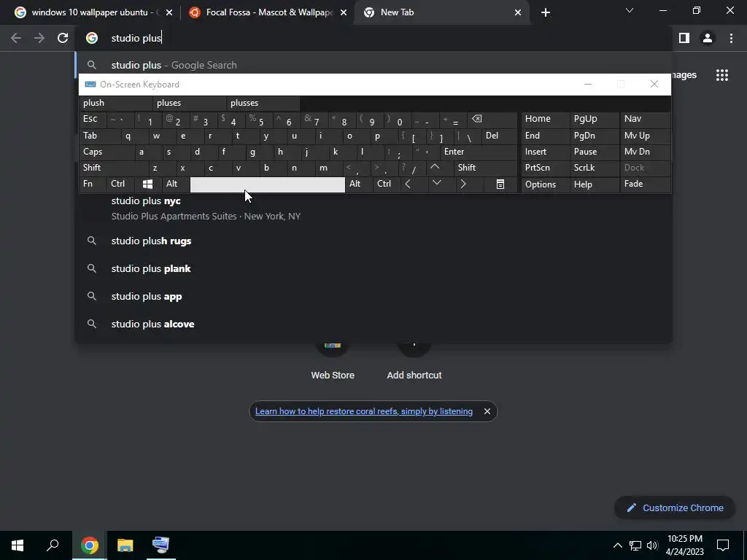Toggle the left Shift key
The image size is (747, 560).
113,168
